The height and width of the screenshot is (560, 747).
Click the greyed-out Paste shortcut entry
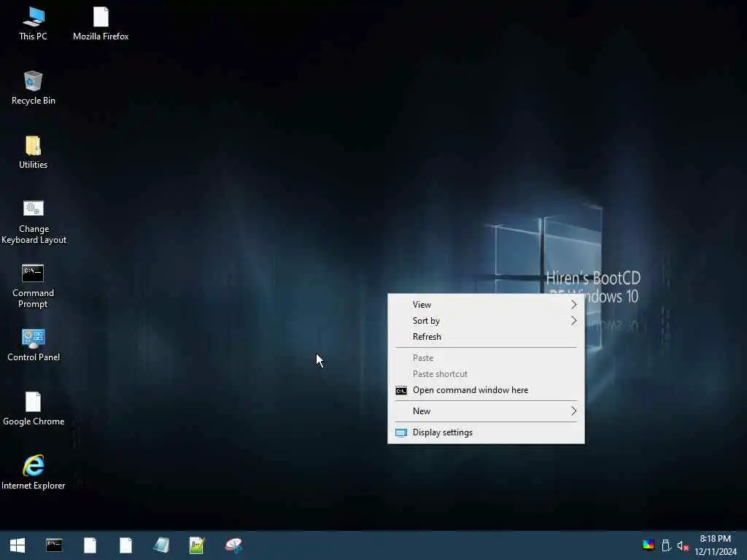[x=486, y=374]
